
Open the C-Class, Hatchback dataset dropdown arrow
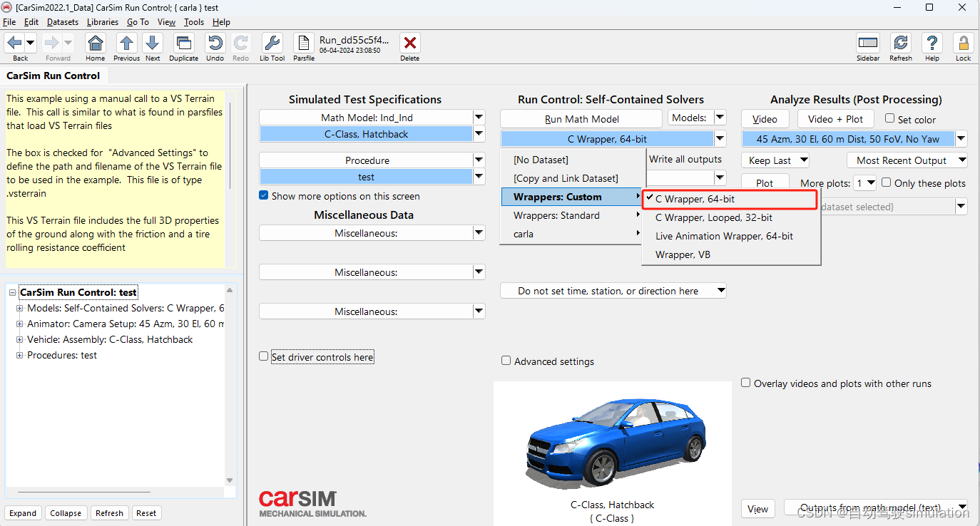(x=479, y=134)
